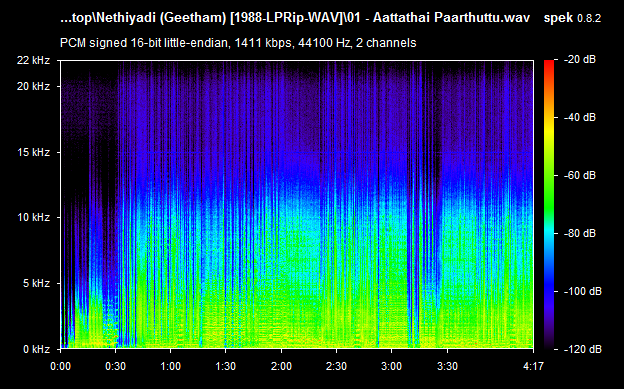
Task: Click the '2:30' time axis label
Action: click(x=336, y=366)
